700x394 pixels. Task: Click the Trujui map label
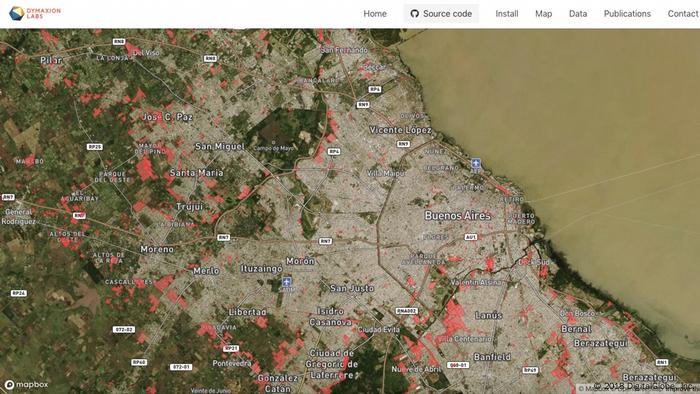[190, 207]
